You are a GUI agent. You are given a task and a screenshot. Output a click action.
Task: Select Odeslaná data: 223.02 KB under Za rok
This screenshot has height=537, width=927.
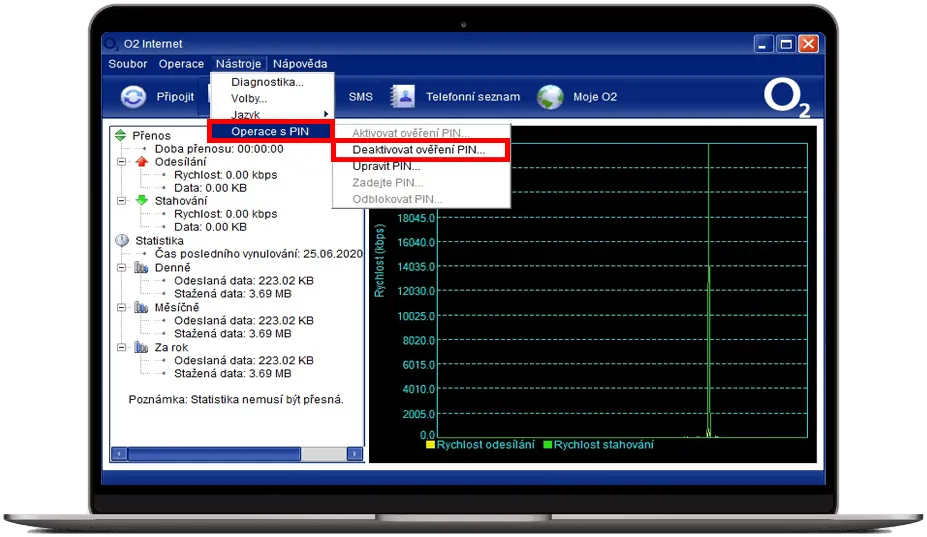pyautogui.click(x=244, y=360)
